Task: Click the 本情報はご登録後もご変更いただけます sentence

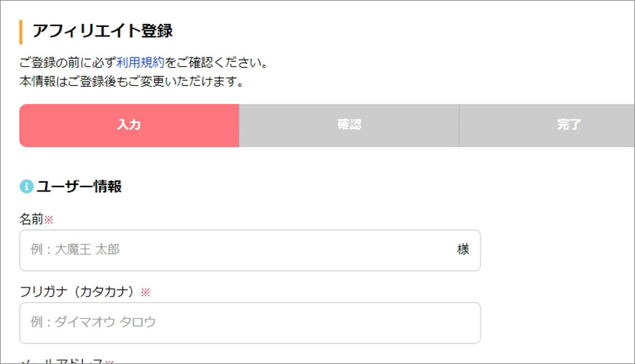Action: (132, 82)
